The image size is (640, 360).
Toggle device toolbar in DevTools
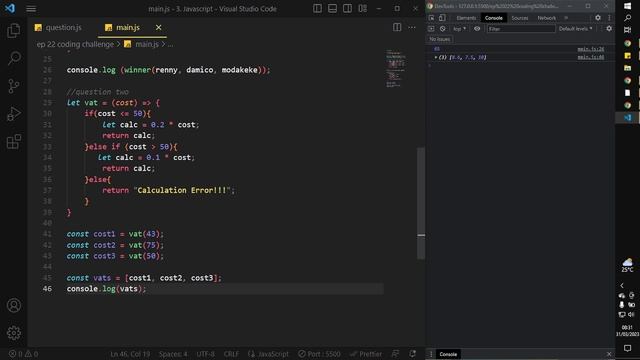pos(442,18)
